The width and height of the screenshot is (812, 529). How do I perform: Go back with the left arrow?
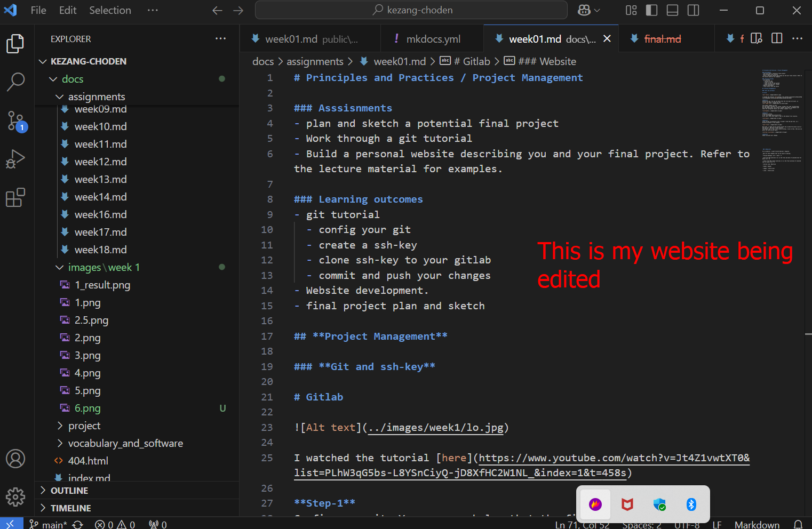(x=217, y=10)
